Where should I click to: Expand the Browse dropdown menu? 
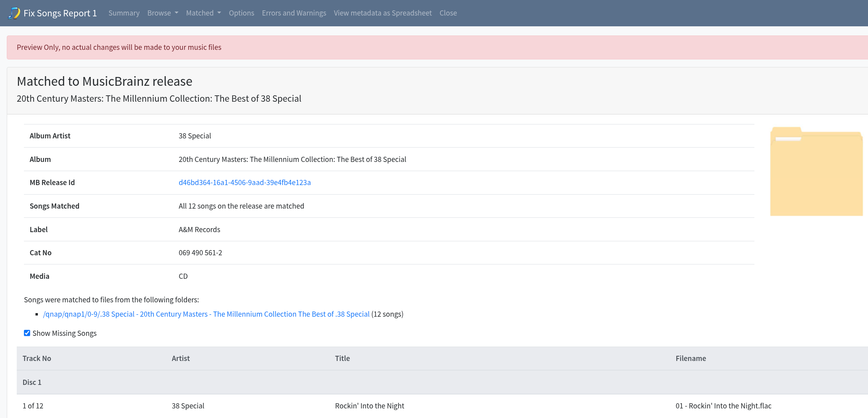[x=163, y=13]
